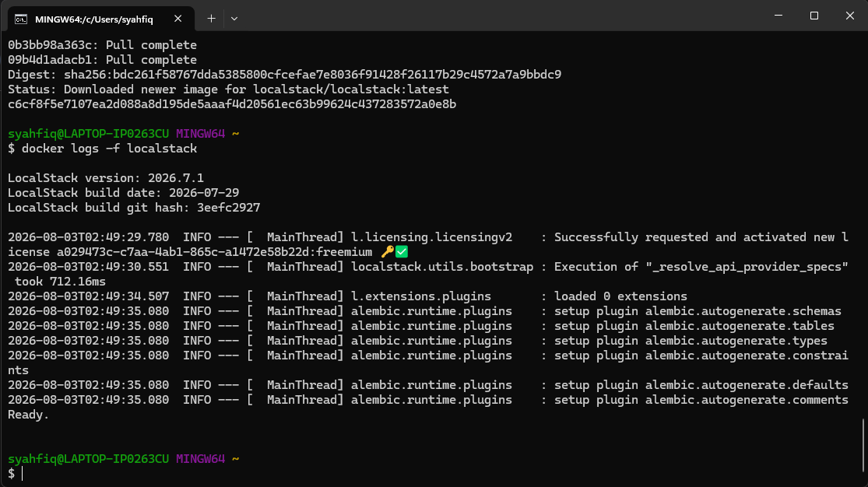Screen dimensions: 868x487
Task: Click the sha256 Digest line
Action: [285, 74]
